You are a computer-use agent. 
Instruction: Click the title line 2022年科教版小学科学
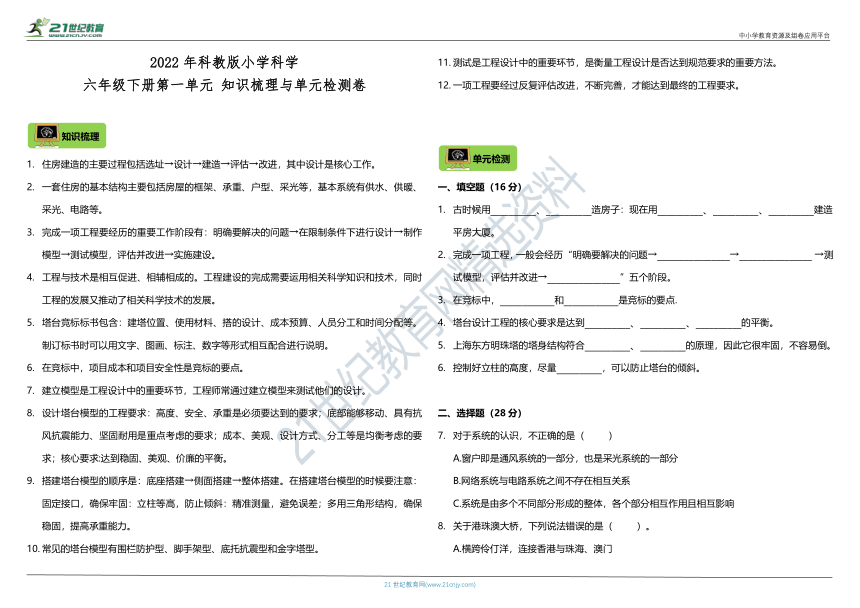[224, 62]
